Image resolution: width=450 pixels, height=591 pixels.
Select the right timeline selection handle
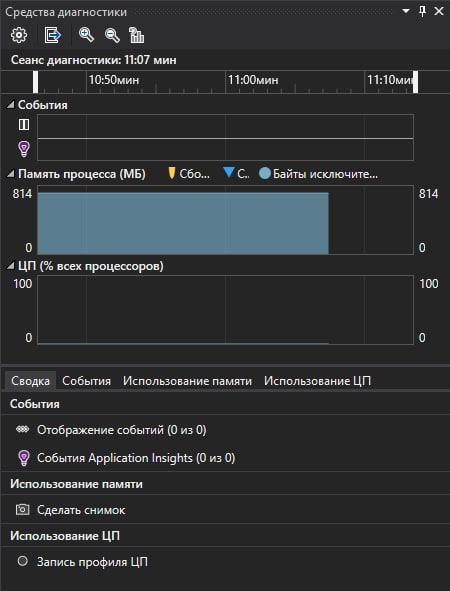tap(415, 82)
